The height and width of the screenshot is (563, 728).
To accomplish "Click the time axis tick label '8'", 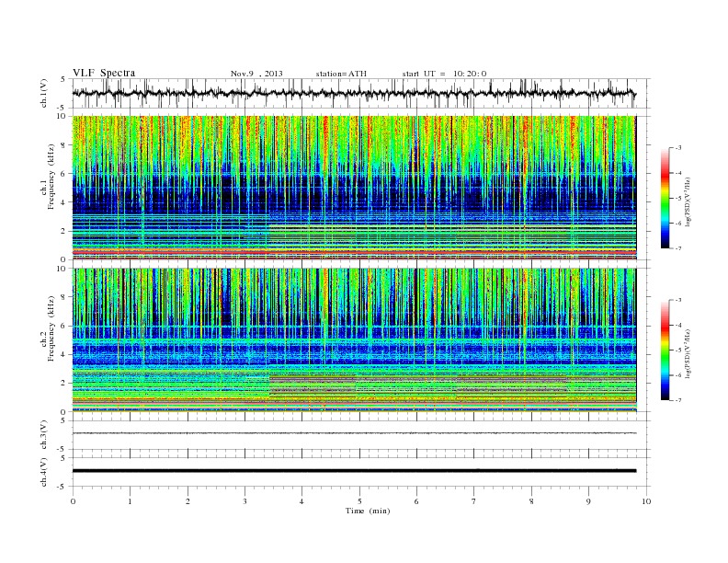I will coord(531,501).
